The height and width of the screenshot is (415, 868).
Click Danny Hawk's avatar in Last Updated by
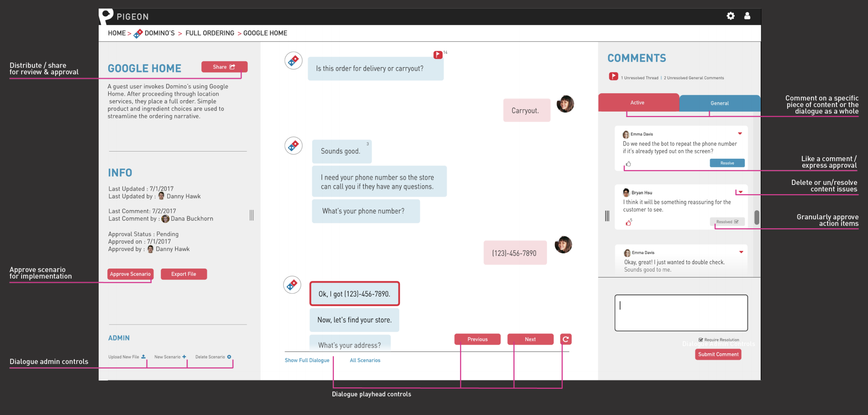[161, 196]
